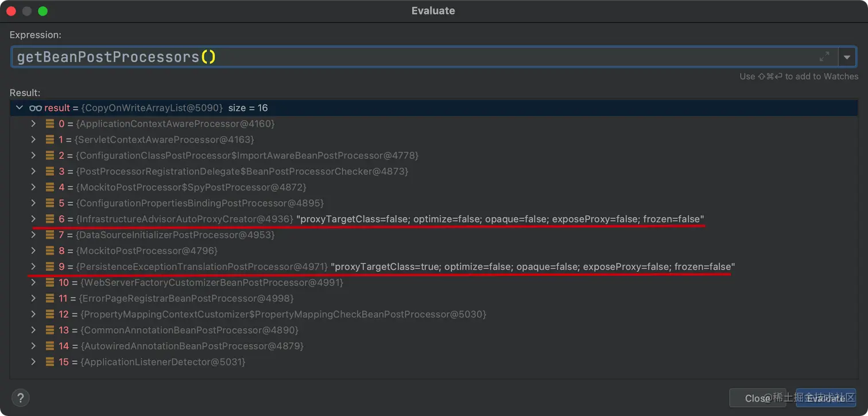
Task: Click the value icon beside MockitoPostProcessor@4796
Action: point(49,251)
